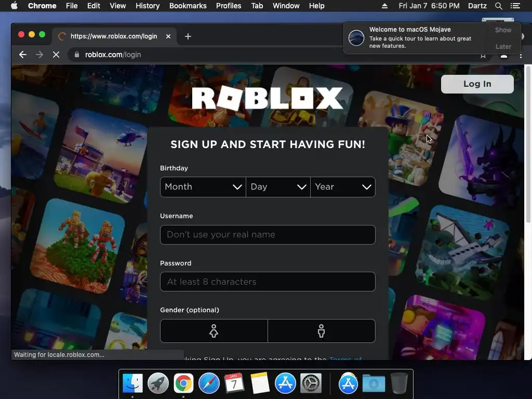Select the male gender icon
This screenshot has width=532, height=399.
coord(321,331)
